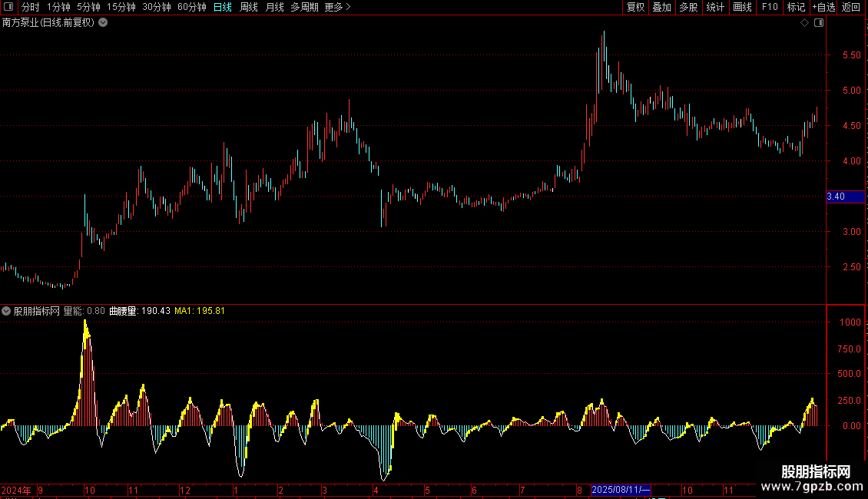Click the MA1: 195.81 indicator value
Image resolution: width=868 pixels, height=499 pixels.
pos(200,311)
